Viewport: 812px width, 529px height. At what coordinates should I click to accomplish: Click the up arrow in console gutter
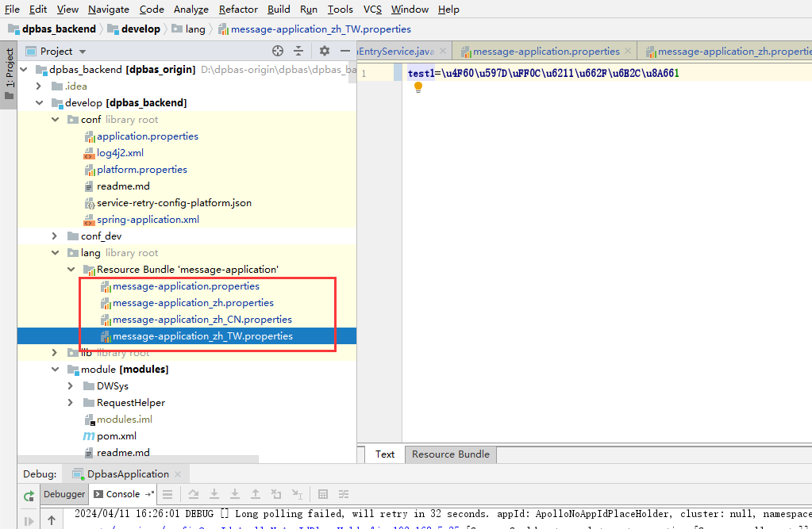pos(52,519)
